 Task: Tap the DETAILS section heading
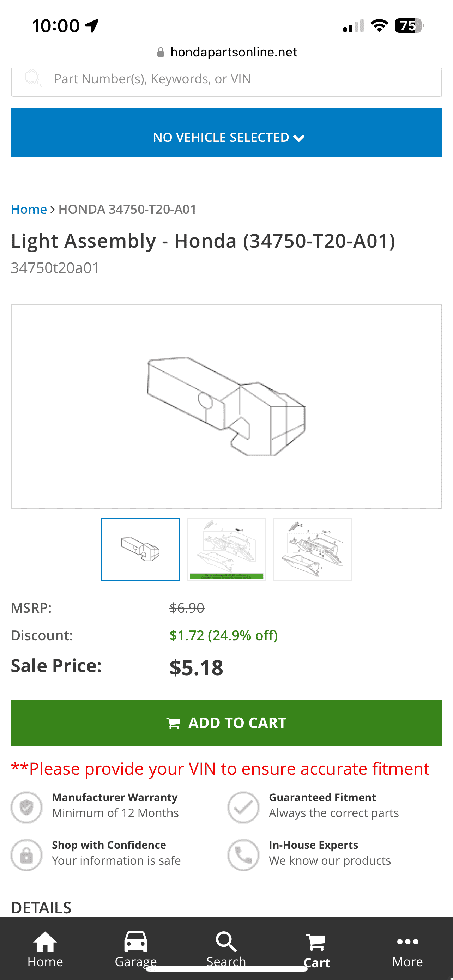41,907
